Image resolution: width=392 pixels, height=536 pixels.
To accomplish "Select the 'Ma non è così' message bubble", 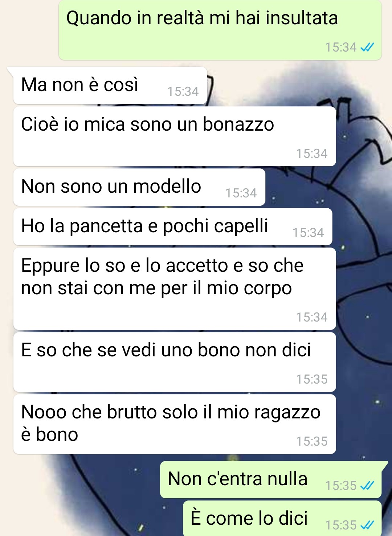I will 110,85.
